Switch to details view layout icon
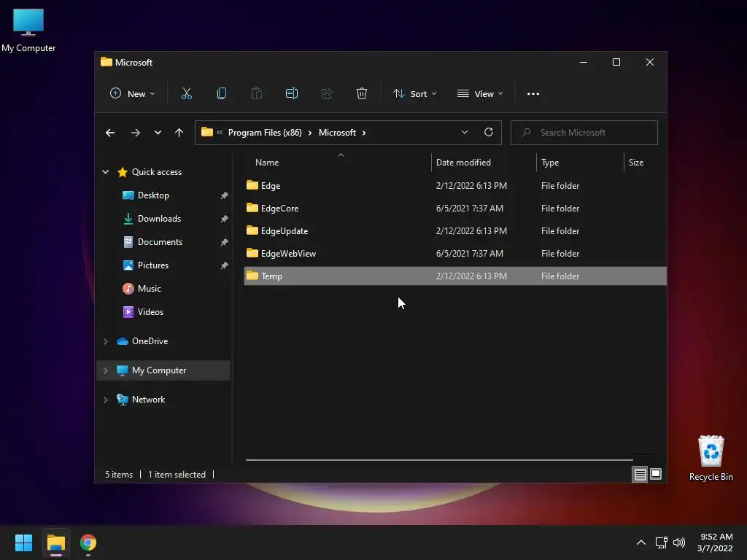Viewport: 747px width, 560px height. coord(640,474)
